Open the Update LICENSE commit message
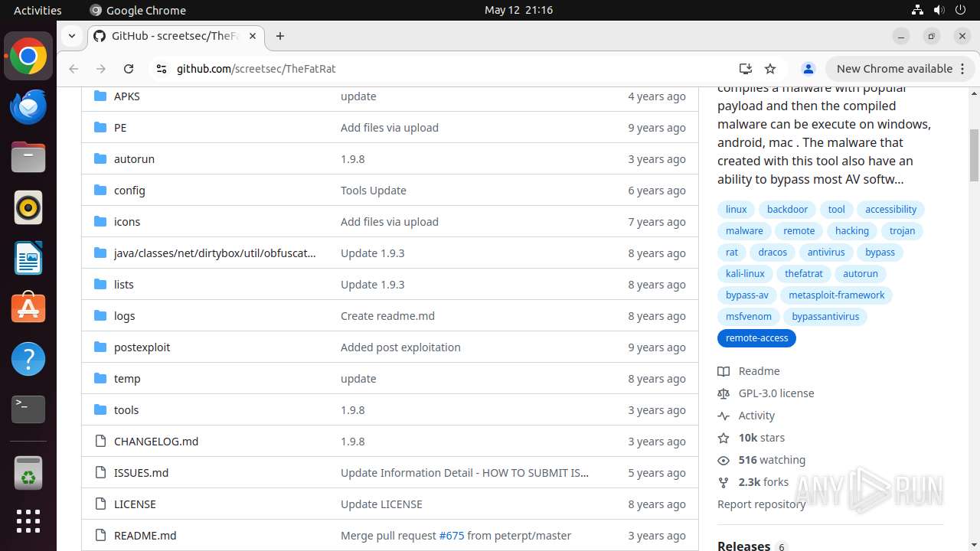The height and width of the screenshot is (551, 980). 381,504
